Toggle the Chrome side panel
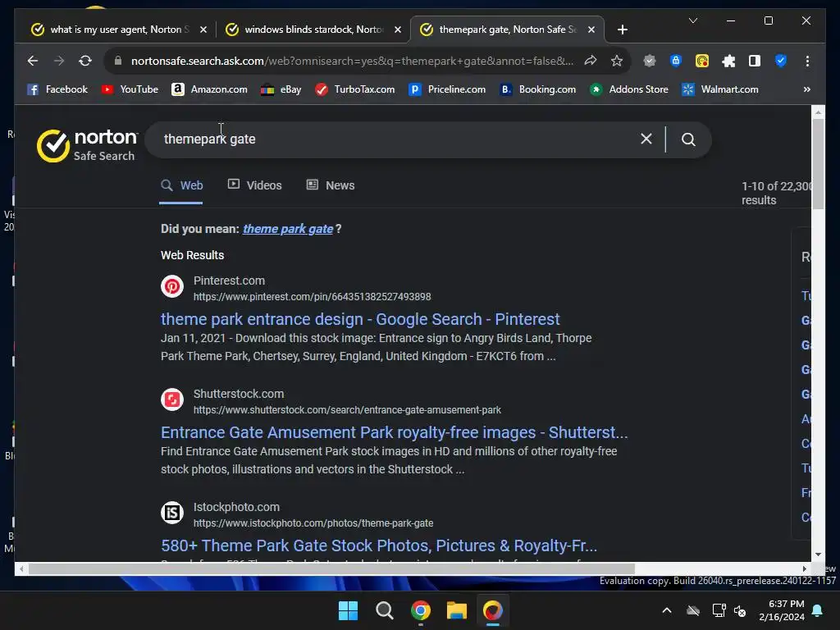The width and height of the screenshot is (840, 630). tap(755, 61)
